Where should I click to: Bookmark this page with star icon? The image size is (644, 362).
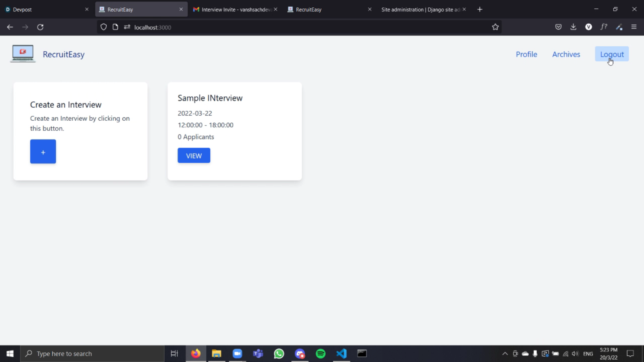point(495,27)
